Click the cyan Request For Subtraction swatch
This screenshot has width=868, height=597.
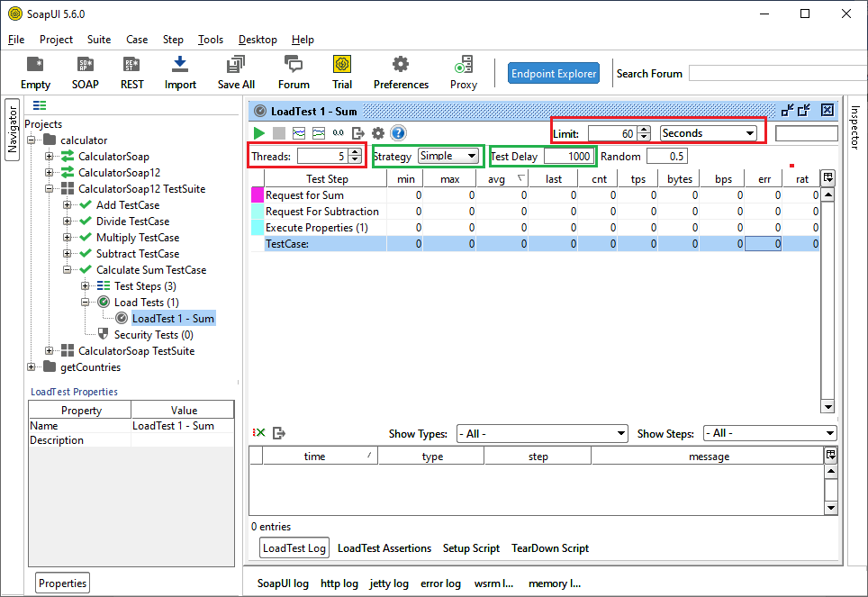click(x=258, y=211)
